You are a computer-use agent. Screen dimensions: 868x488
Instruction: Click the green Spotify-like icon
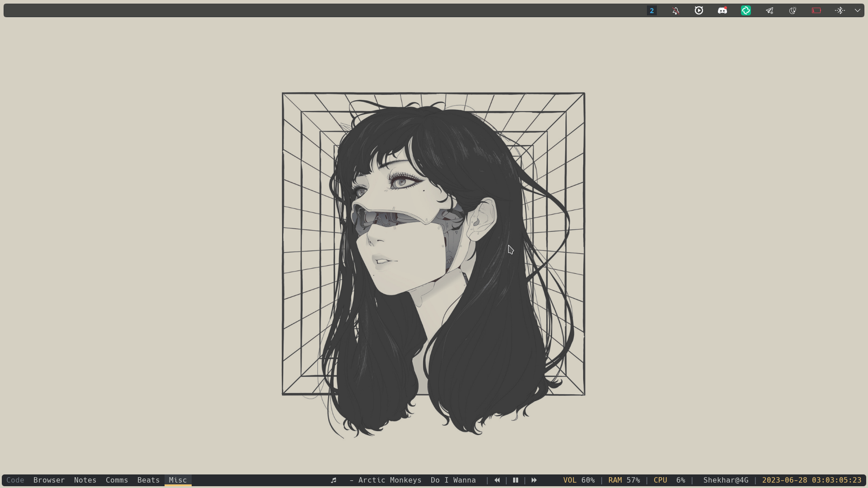[746, 10]
